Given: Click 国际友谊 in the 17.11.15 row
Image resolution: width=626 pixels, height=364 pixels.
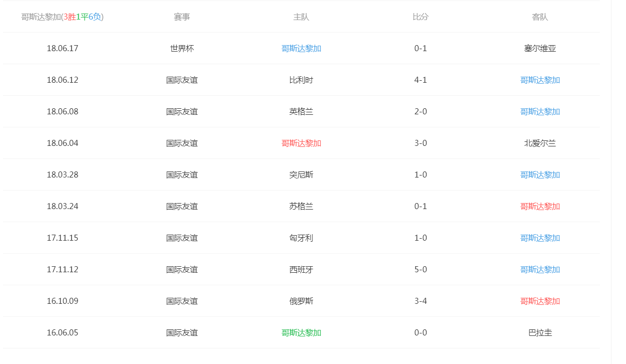Looking at the screenshot, I should 182,238.
